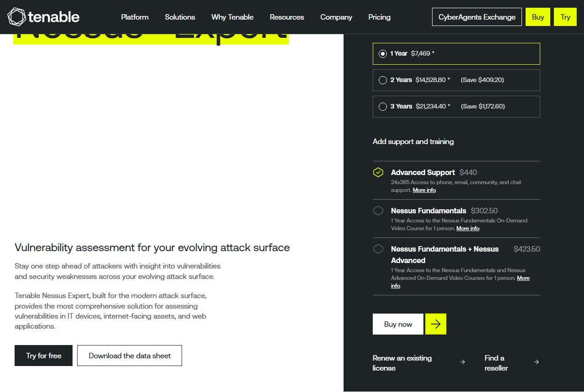Image resolution: width=584 pixels, height=392 pixels.
Task: Click the 'Vulnerability assessment for your evolving attack surface' heading
Action: click(x=152, y=248)
